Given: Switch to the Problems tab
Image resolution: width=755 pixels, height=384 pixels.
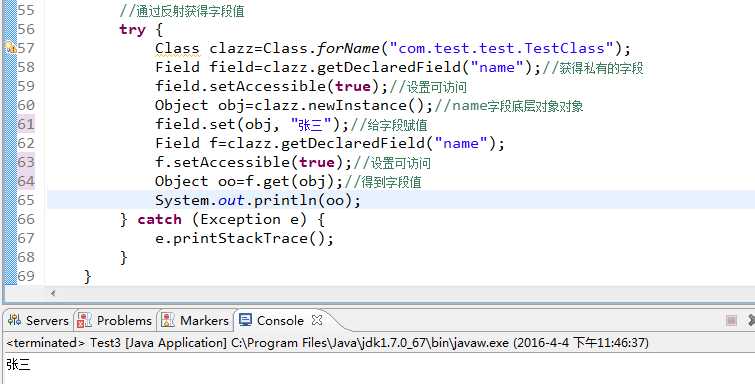Looking at the screenshot, I should (114, 320).
